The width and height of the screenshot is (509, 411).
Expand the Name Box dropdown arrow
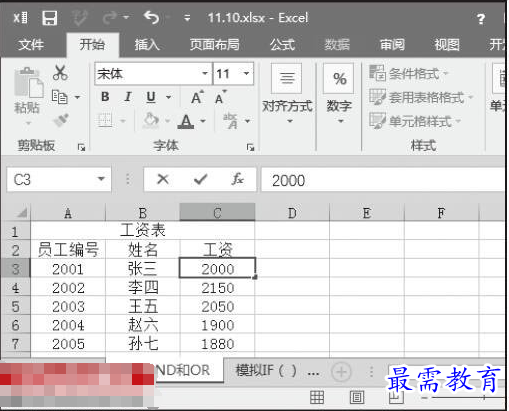101,179
